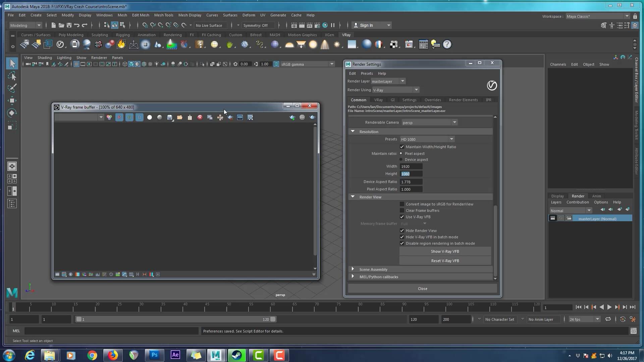Toggle red channel in V-Ray frame buffer
The image size is (644, 362).
119,117
